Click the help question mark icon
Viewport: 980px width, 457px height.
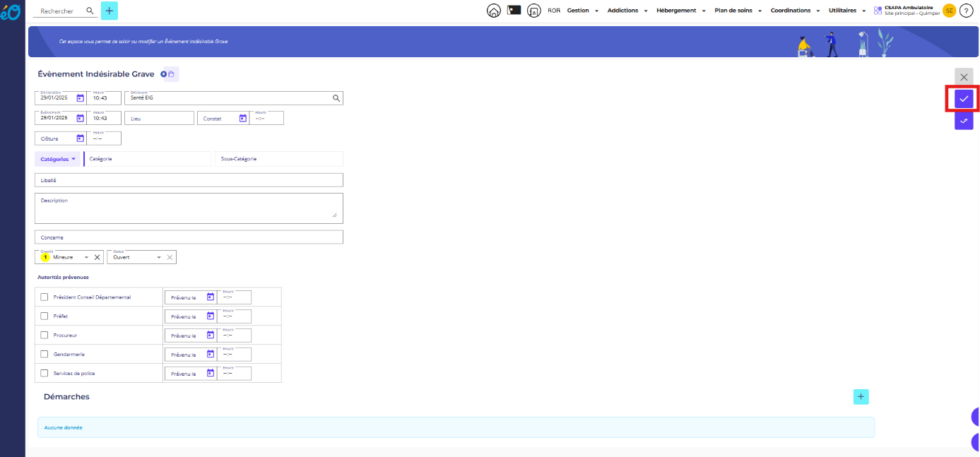[x=966, y=11]
